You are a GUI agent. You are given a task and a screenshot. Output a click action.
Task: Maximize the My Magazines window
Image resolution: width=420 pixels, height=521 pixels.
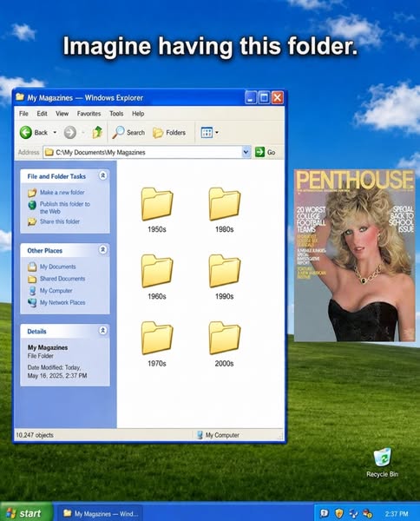264,97
